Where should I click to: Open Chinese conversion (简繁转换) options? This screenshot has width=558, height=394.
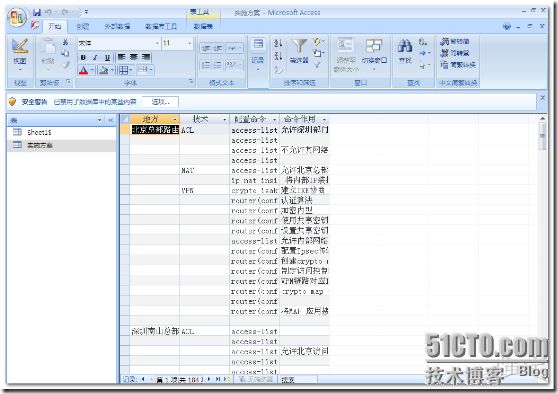pos(458,65)
